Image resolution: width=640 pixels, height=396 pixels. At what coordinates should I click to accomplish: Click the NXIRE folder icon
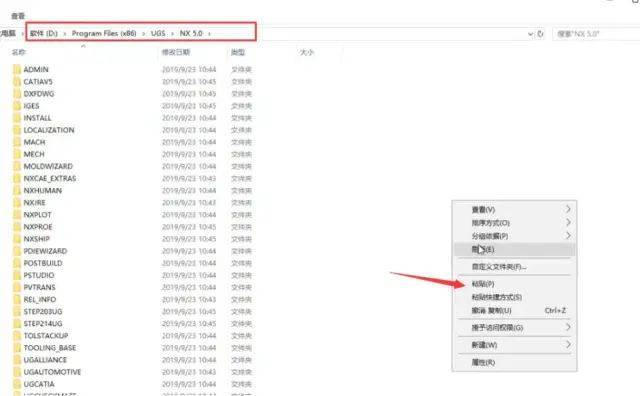pos(17,202)
